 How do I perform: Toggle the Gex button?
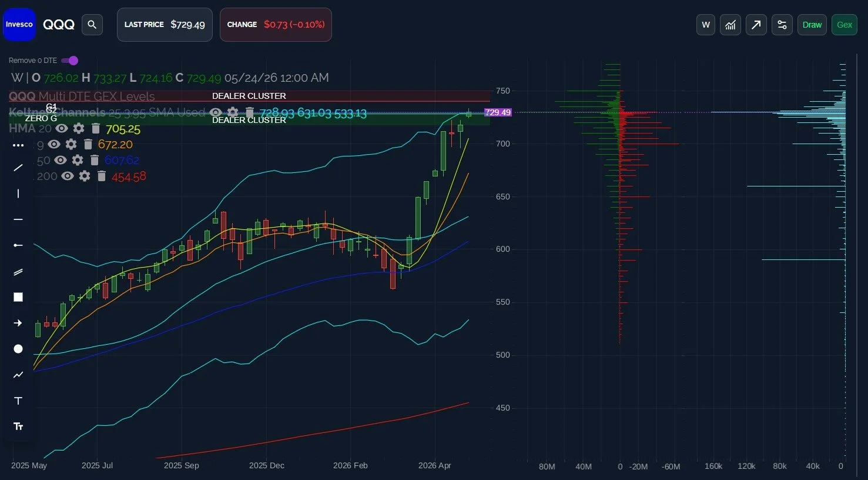[844, 25]
